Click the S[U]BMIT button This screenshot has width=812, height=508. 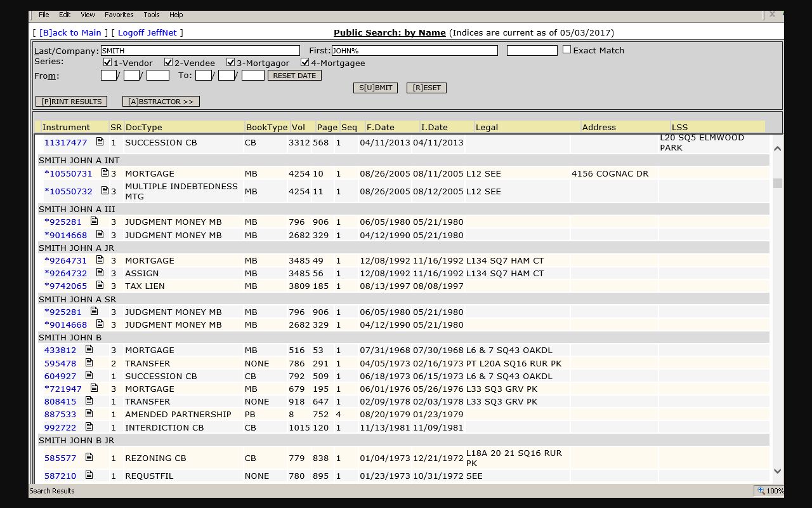pos(376,88)
